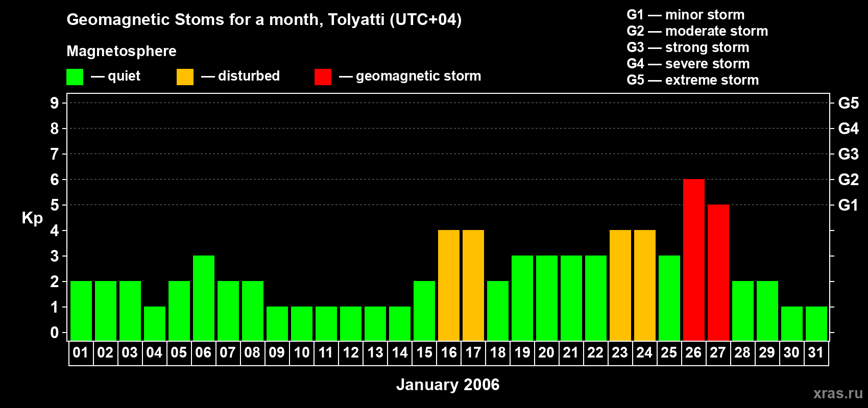Click the G5 right axis label
868x408 pixels.
[x=849, y=103]
